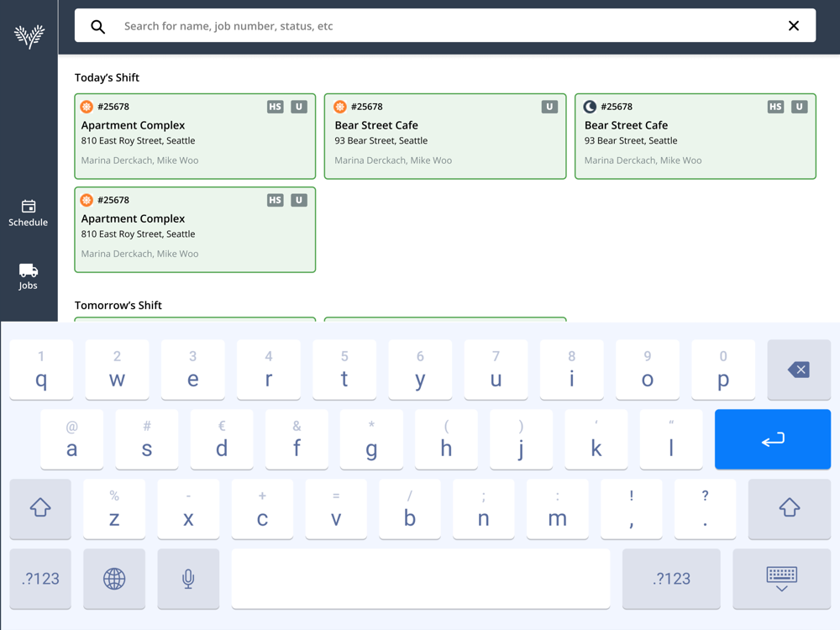Tap the period key

(705, 508)
